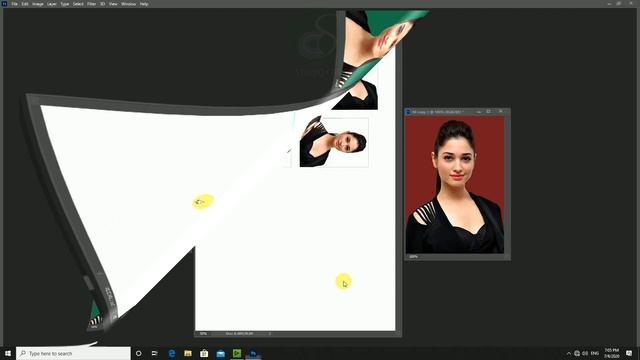Image resolution: width=640 pixels, height=360 pixels.
Task: Open the View menu
Action: click(x=113, y=4)
